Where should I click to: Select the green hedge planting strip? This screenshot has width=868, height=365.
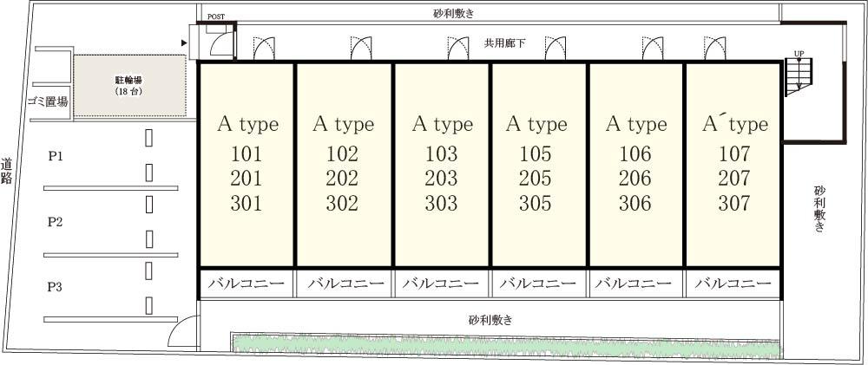506,346
